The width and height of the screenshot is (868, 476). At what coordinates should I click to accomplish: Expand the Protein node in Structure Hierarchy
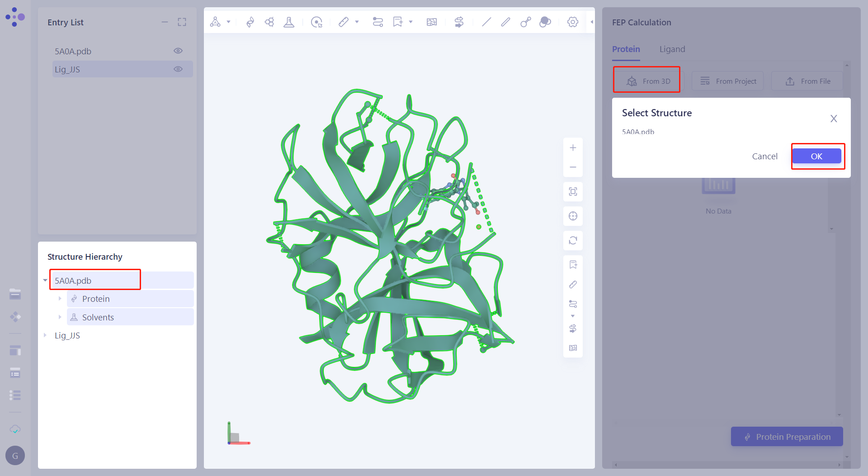coord(60,298)
